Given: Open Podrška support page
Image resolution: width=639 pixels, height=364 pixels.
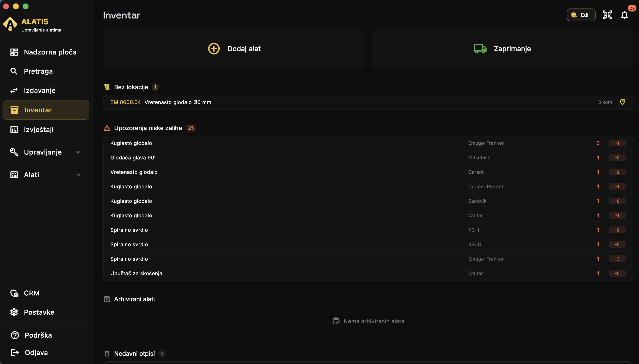Looking at the screenshot, I should pos(46,335).
